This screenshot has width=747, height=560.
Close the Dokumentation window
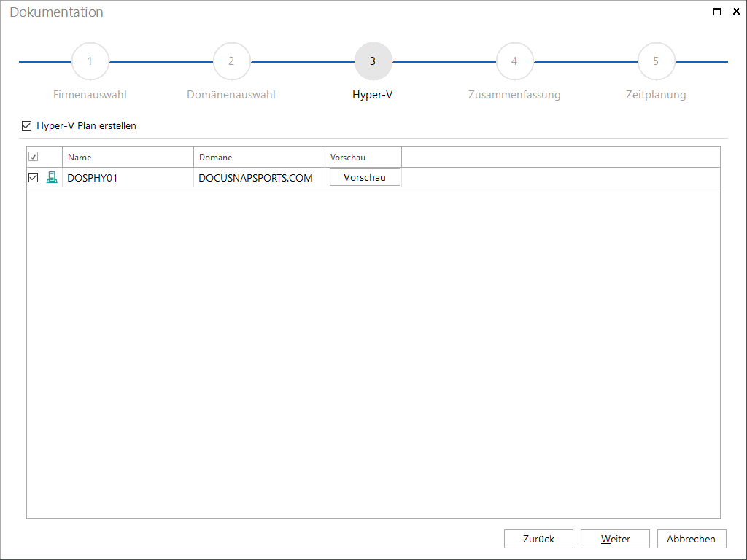[736, 12]
